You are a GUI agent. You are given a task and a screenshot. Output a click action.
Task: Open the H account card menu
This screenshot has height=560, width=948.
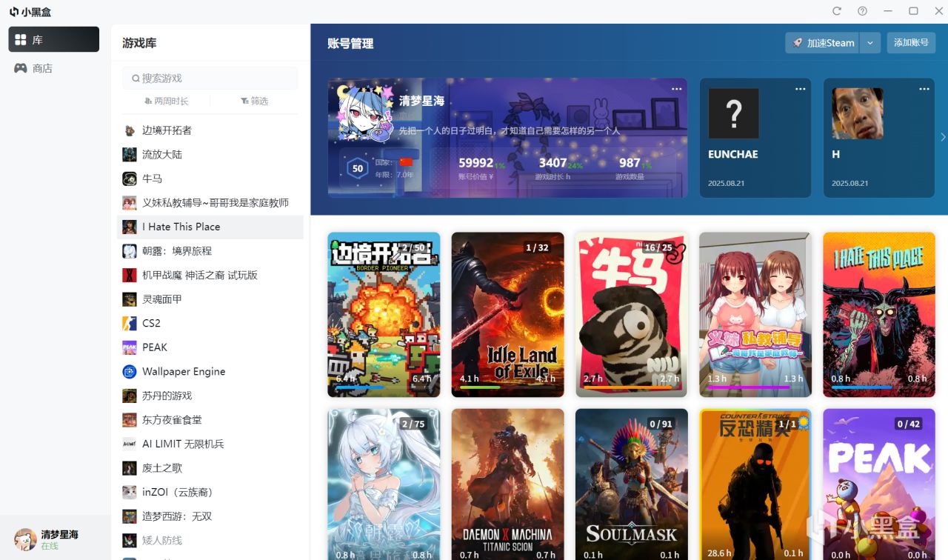[924, 89]
